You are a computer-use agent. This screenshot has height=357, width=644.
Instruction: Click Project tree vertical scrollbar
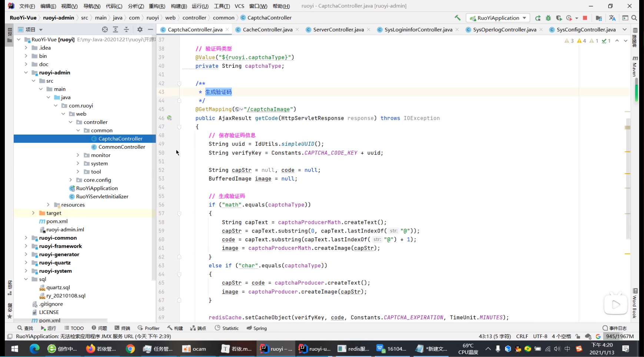coord(154,158)
